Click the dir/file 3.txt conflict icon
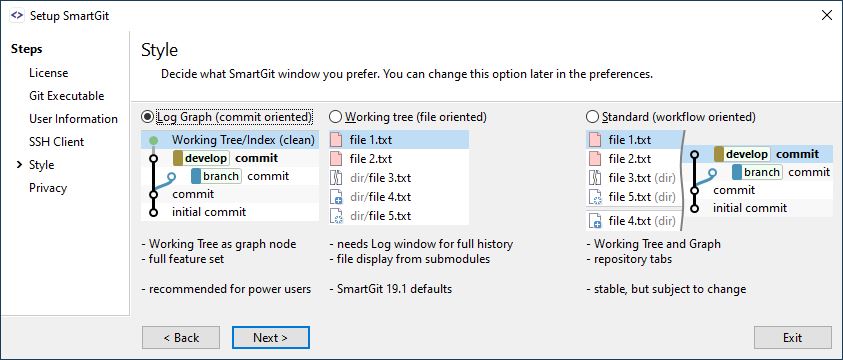 (336, 178)
